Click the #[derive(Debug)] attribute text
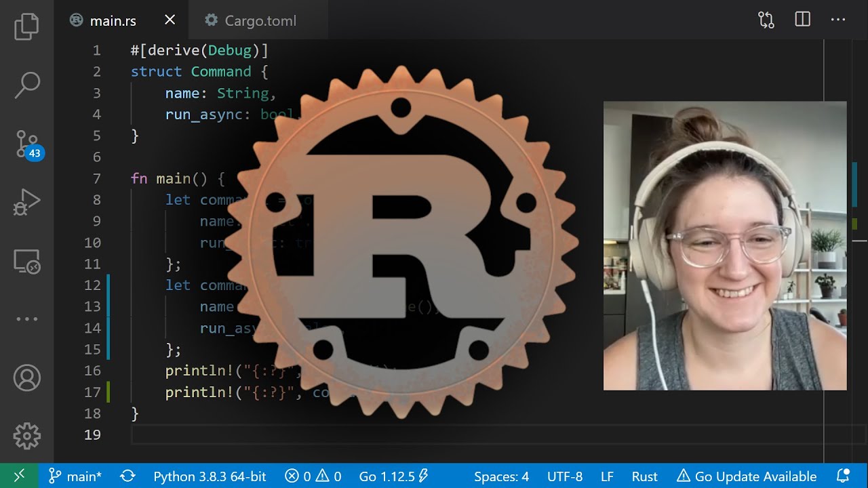 coord(199,50)
